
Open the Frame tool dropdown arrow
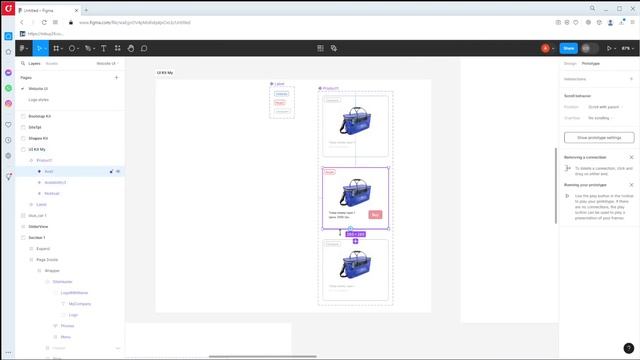point(62,49)
